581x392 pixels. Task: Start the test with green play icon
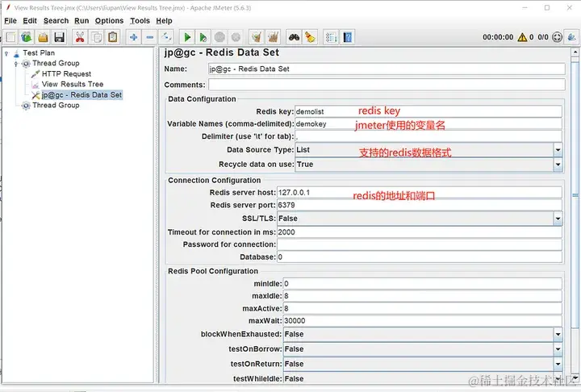click(187, 37)
